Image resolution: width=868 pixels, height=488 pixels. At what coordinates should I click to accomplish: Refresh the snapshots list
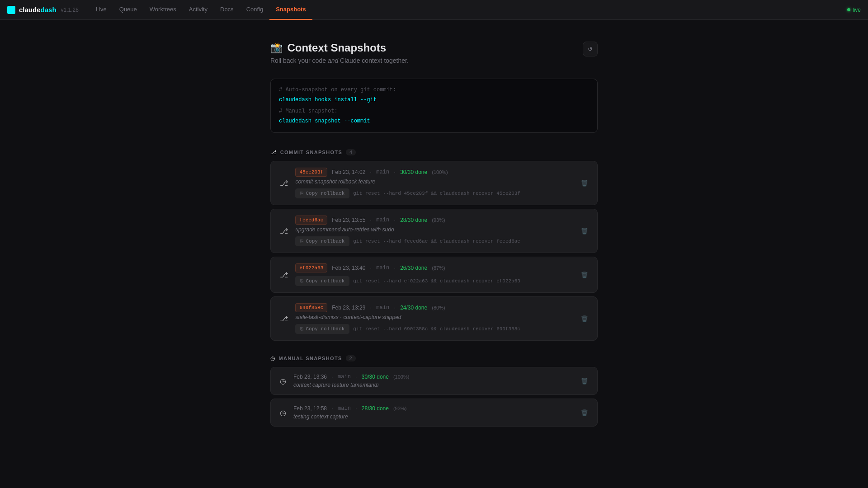pos(590,49)
